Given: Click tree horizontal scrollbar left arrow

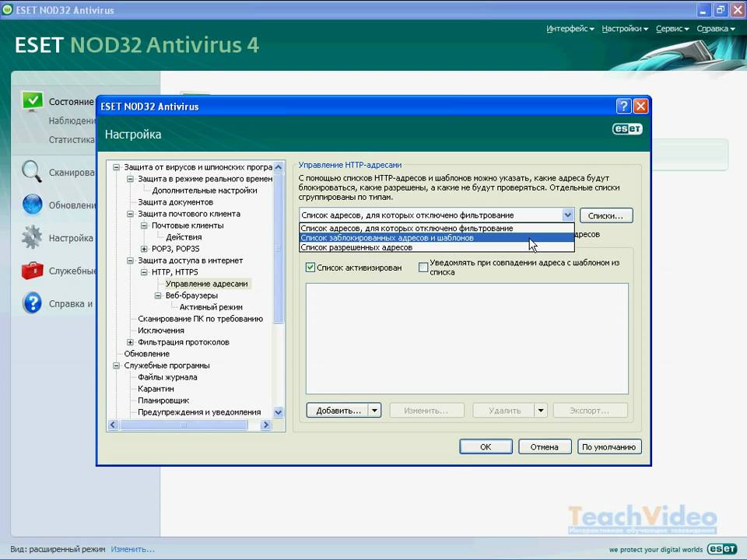Looking at the screenshot, I should [114, 425].
